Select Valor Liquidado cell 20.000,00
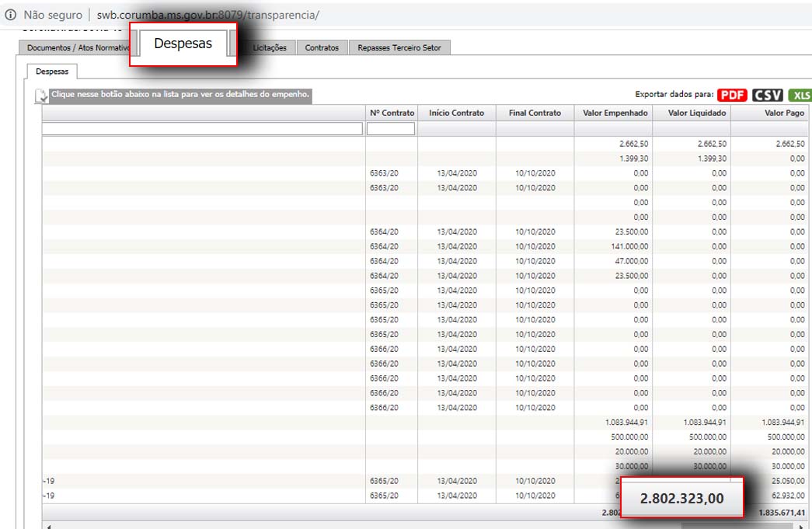 click(x=710, y=451)
